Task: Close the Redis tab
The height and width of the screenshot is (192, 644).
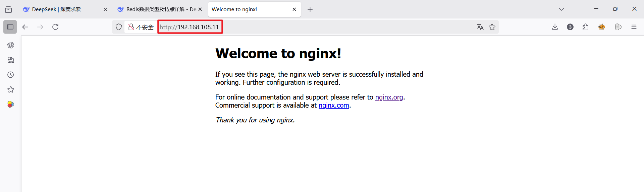Action: (x=200, y=9)
